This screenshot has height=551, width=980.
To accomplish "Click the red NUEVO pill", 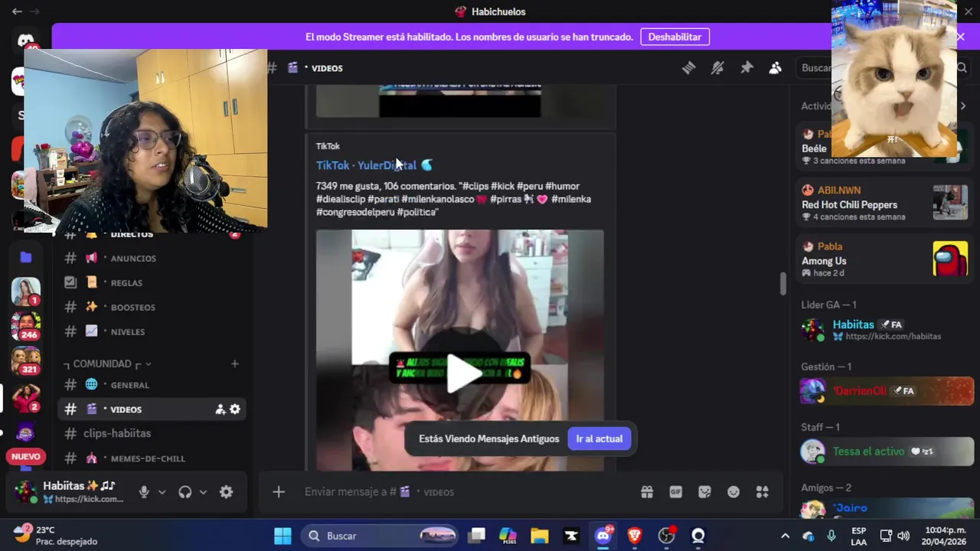I will (x=26, y=456).
